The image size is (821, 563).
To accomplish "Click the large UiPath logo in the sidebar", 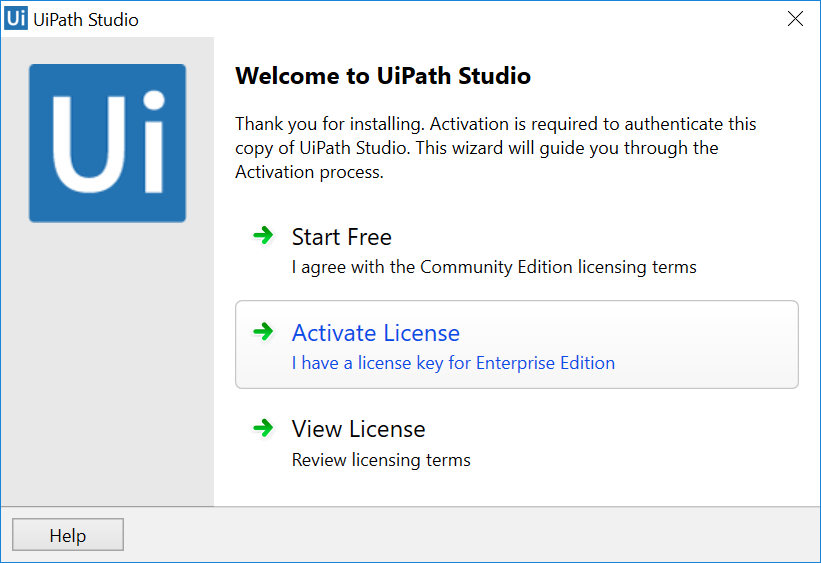I will point(107,143).
